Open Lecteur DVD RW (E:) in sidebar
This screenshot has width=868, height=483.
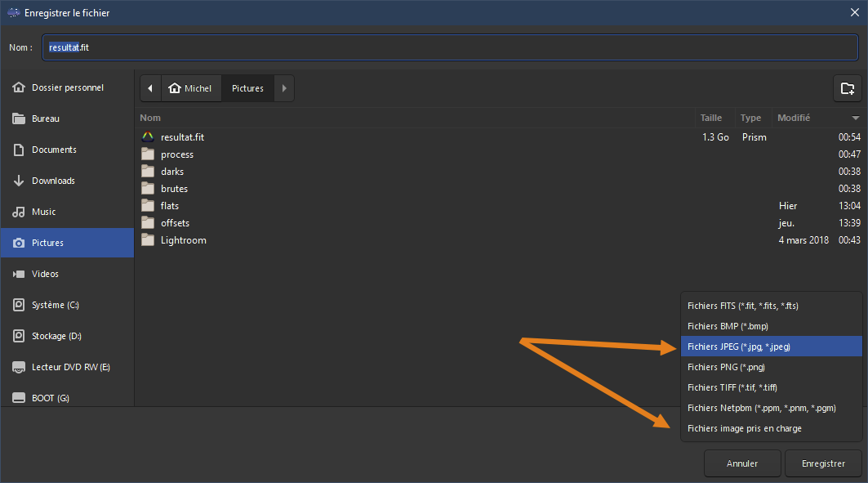click(68, 367)
